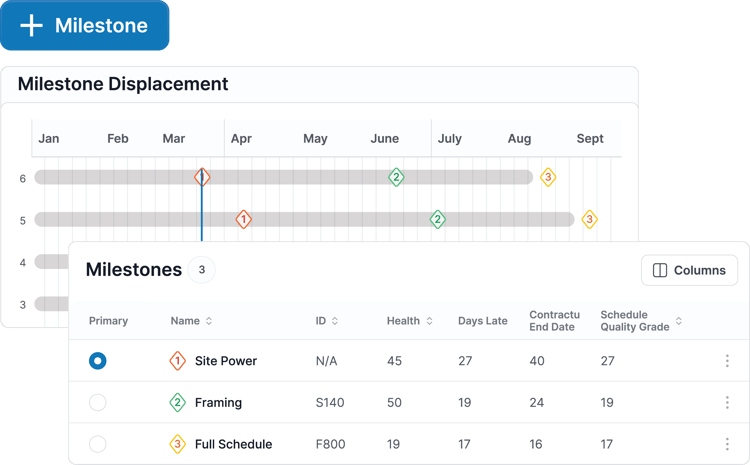This screenshot has height=465, width=750.
Task: Select Framing as primary milestone
Action: (x=98, y=402)
